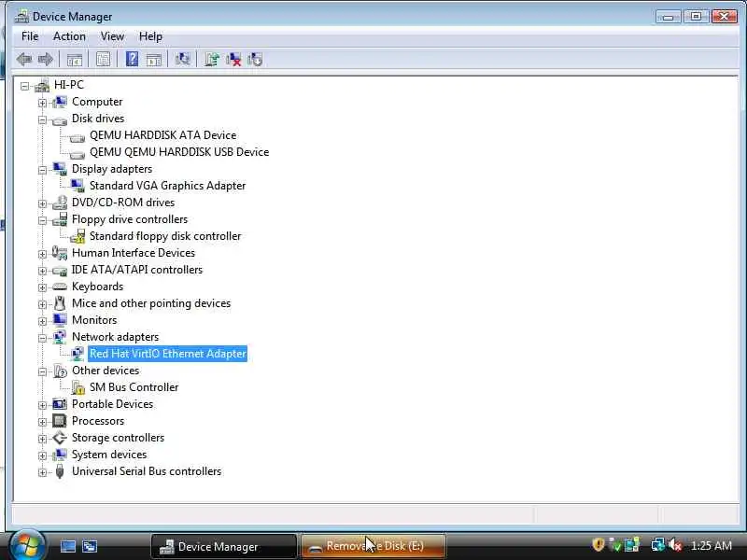Open the Windows Start orb
747x560 pixels.
point(28,544)
